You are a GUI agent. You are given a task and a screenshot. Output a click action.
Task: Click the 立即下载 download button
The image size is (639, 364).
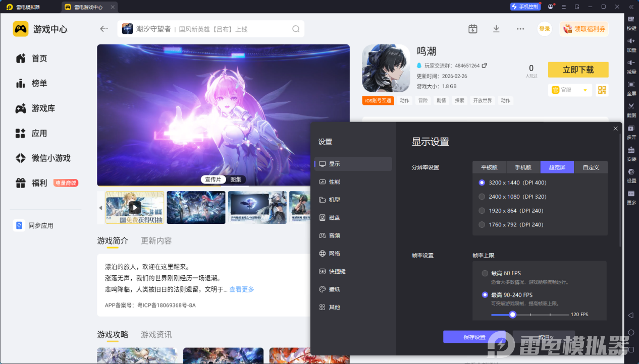[578, 70]
